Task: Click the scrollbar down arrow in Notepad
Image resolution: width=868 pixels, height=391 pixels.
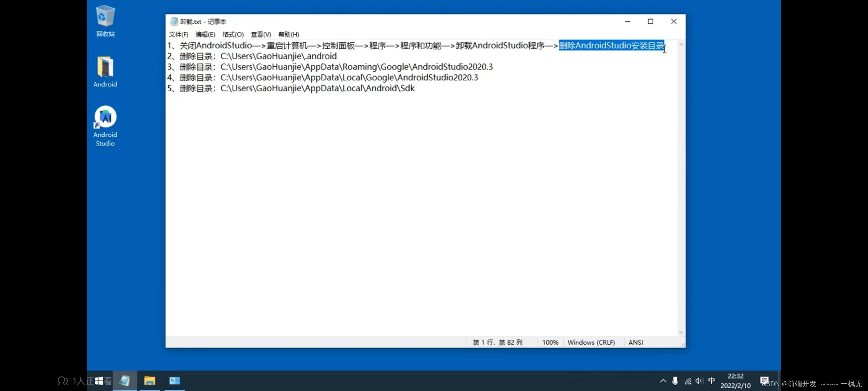Action: click(x=681, y=332)
